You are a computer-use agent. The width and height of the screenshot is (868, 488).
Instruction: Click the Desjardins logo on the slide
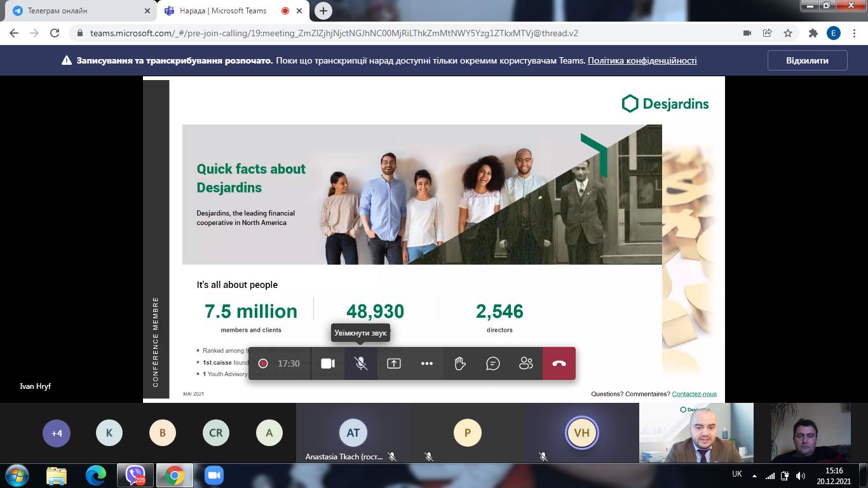pos(665,104)
